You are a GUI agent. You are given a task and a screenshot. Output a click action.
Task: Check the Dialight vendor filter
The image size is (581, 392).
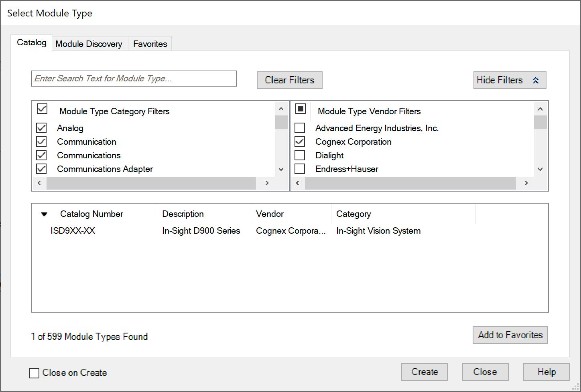pyautogui.click(x=300, y=155)
